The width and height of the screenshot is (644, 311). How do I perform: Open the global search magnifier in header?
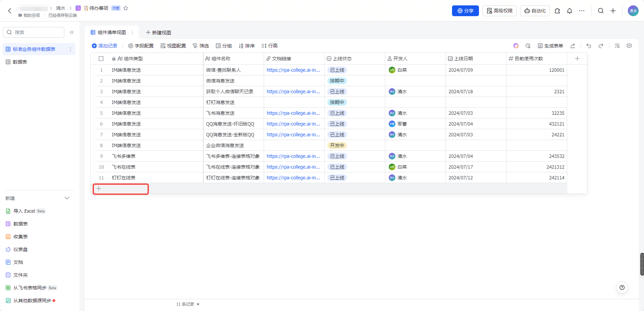(601, 11)
